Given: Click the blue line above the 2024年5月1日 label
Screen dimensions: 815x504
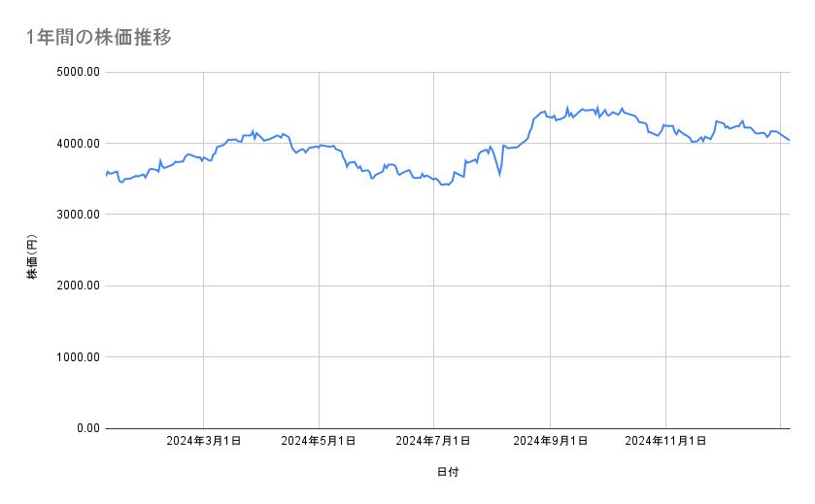Looking at the screenshot, I should pos(319,146).
